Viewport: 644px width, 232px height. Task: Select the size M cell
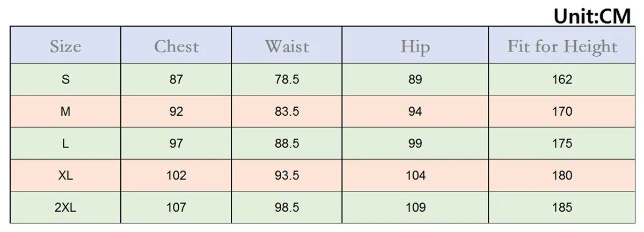tap(65, 111)
